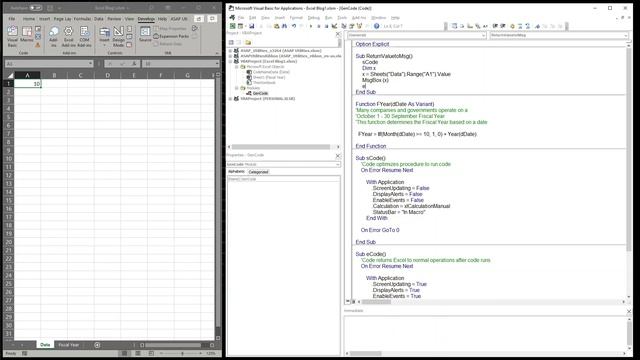This screenshot has height=360, width=640.
Task: Open the Help ribbon tab in Excel
Action: [162, 19]
